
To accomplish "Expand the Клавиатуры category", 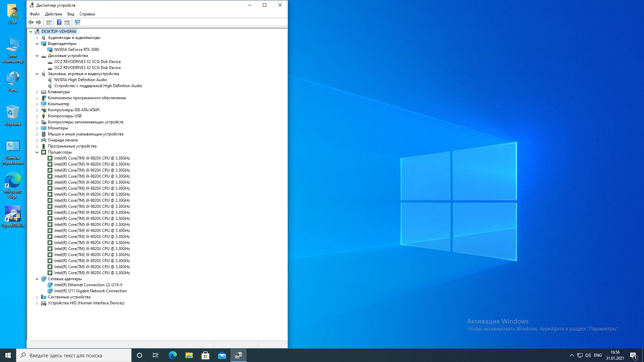I will click(37, 92).
